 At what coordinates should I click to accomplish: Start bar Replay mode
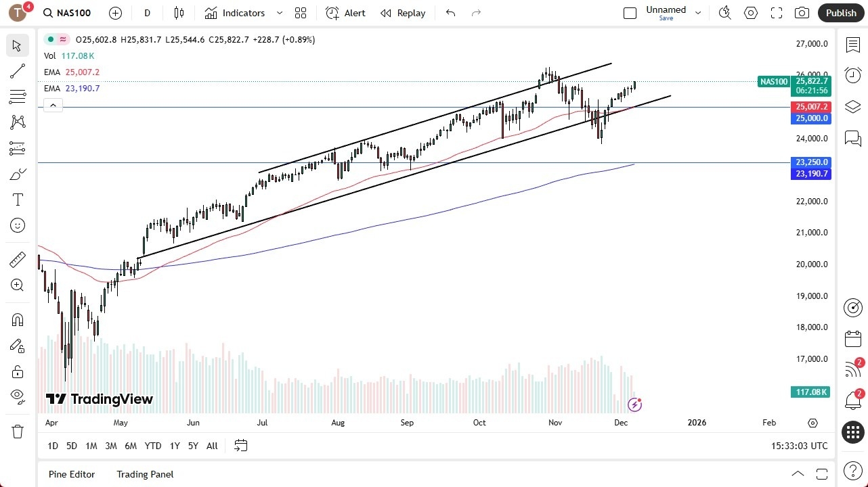pos(403,13)
